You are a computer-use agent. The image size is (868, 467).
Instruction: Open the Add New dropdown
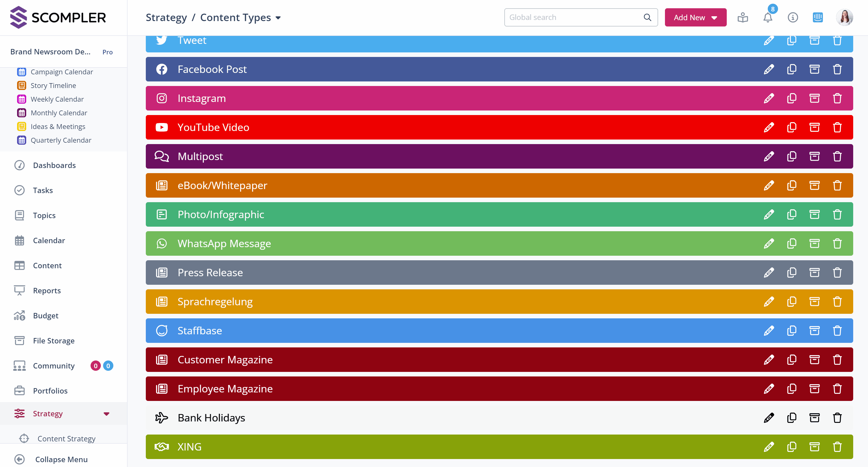[x=695, y=18]
